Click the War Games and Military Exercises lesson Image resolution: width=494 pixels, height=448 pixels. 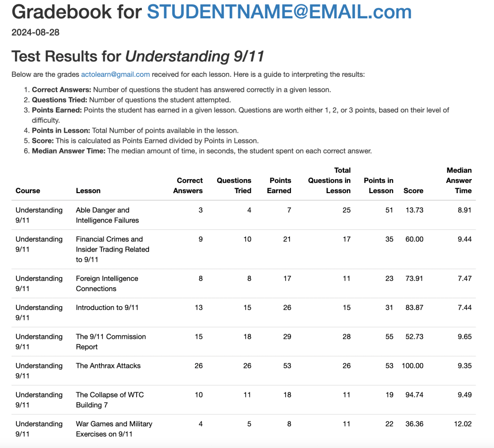(114, 429)
